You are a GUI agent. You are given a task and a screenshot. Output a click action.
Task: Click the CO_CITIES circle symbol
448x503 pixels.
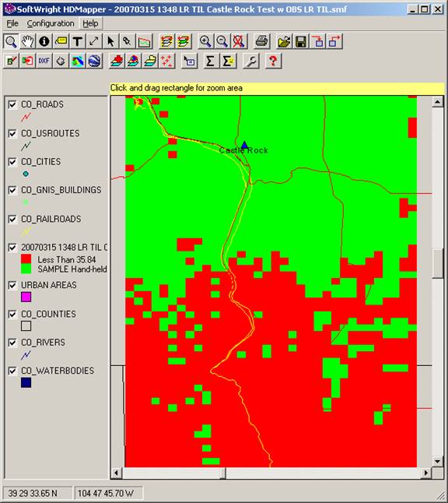coord(26,174)
